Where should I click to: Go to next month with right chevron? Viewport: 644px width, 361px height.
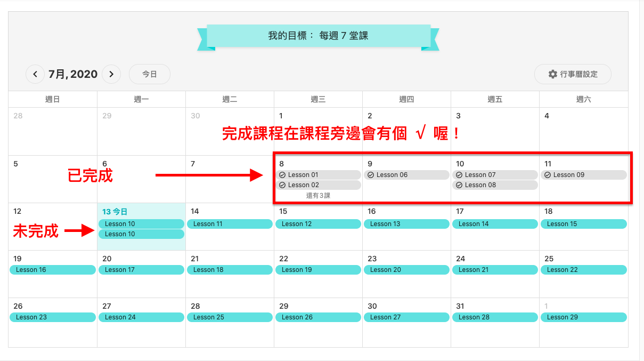111,74
